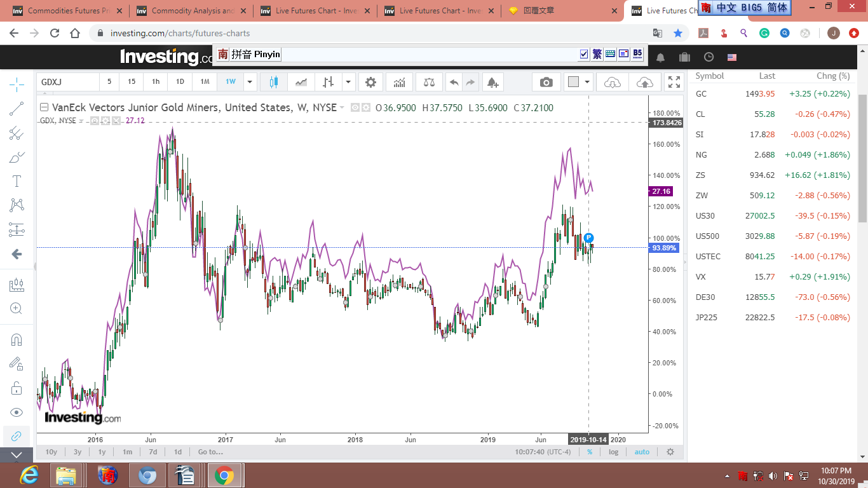Click the 3y date range button
Viewport: 868px width, 488px height.
click(78, 452)
